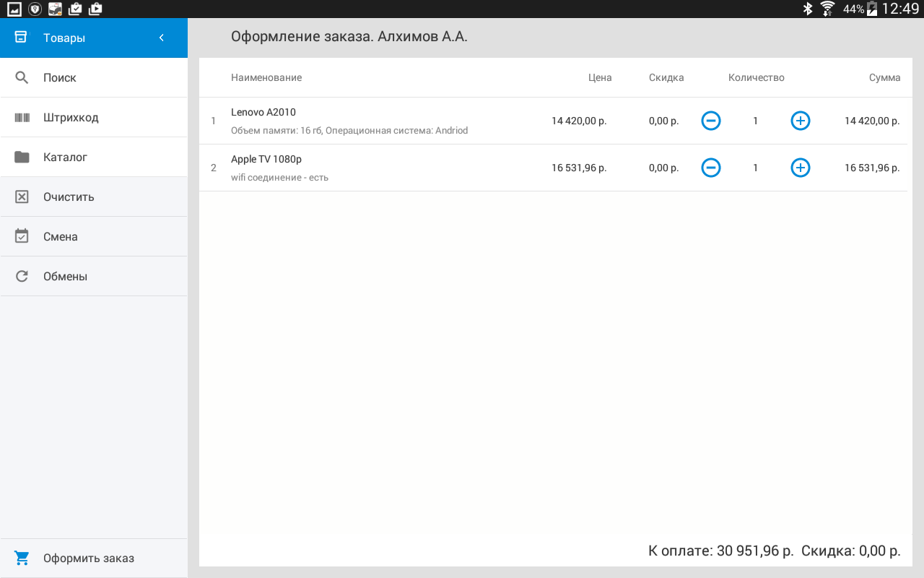Open the Поиск menu item
The height and width of the screenshot is (578, 924).
click(x=60, y=77)
